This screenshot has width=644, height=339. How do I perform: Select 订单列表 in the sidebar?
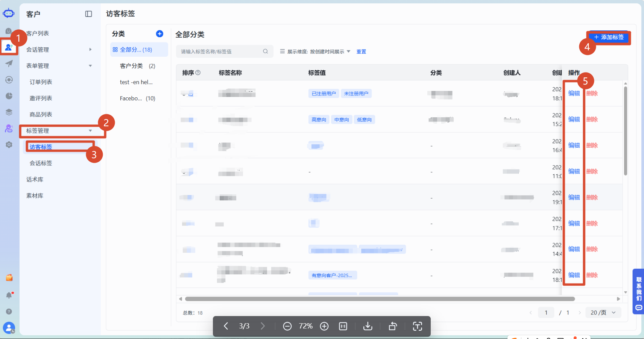click(41, 82)
